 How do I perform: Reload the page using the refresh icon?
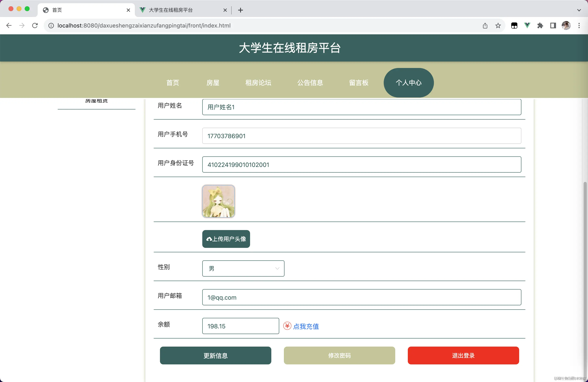tap(35, 25)
